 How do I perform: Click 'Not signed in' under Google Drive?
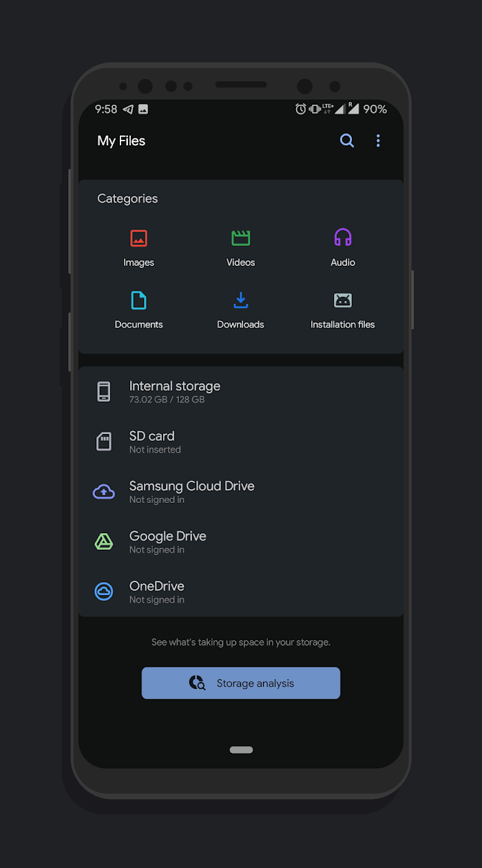point(157,550)
